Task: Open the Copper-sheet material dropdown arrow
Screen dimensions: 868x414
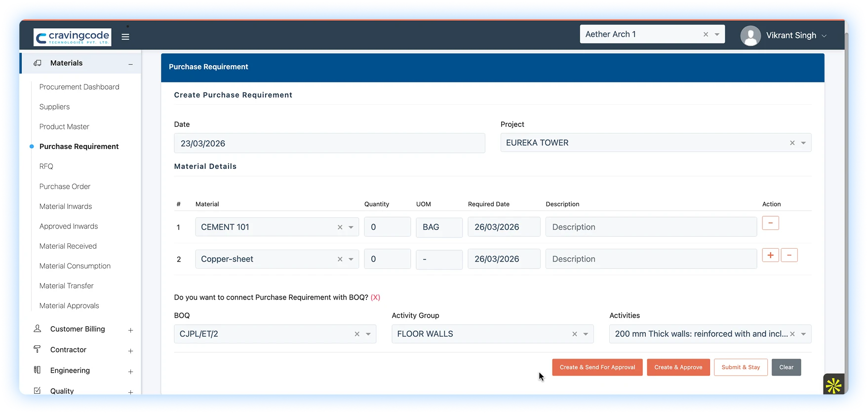Action: pyautogui.click(x=351, y=259)
